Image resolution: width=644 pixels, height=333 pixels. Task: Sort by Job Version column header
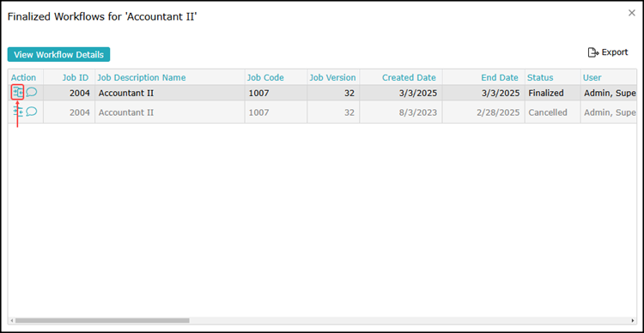tap(332, 77)
